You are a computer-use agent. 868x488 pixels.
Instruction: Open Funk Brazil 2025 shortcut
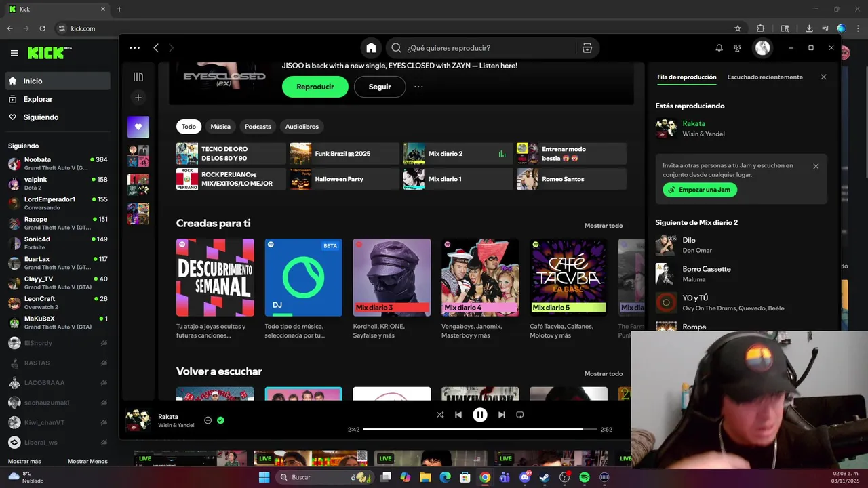pyautogui.click(x=344, y=154)
